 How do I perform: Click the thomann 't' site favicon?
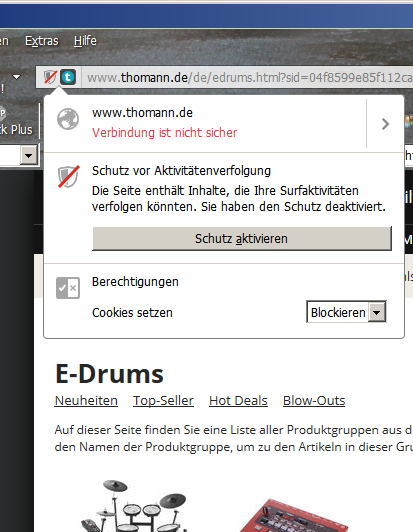(x=68, y=77)
